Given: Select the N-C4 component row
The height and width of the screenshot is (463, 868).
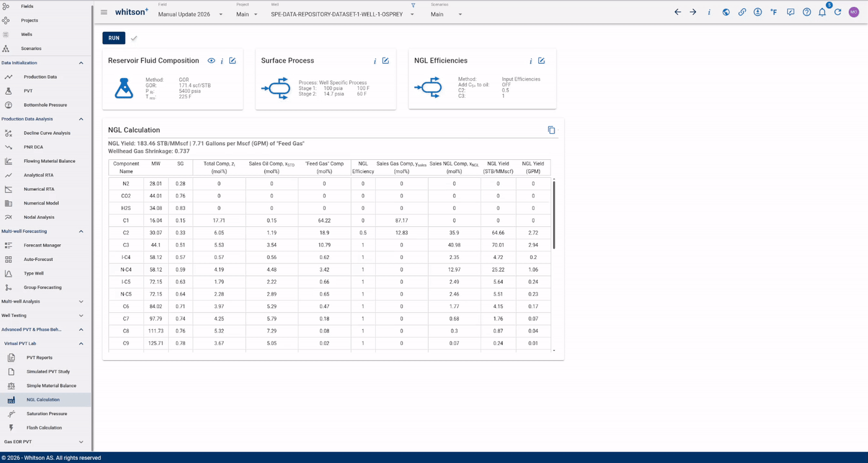Looking at the screenshot, I should tap(329, 270).
